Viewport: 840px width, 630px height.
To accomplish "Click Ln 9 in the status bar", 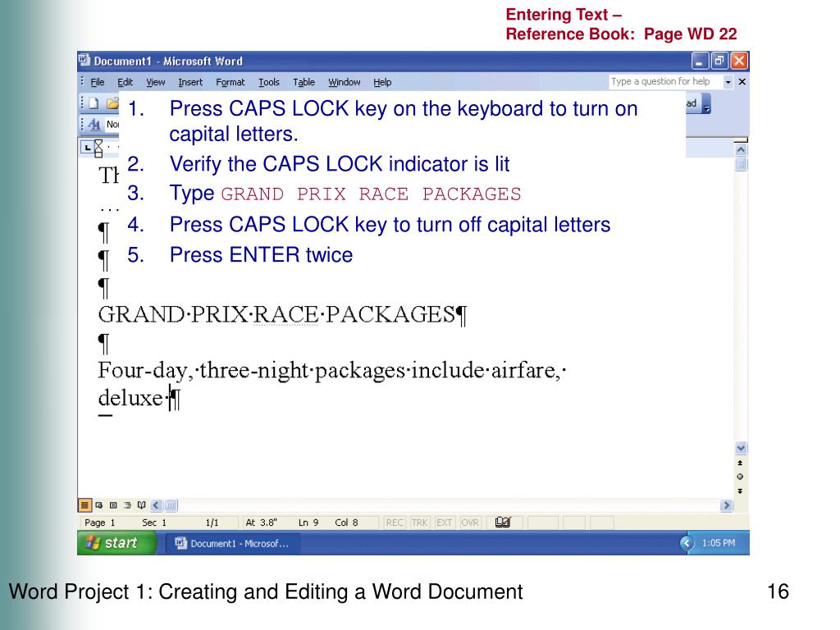I will pyautogui.click(x=308, y=523).
